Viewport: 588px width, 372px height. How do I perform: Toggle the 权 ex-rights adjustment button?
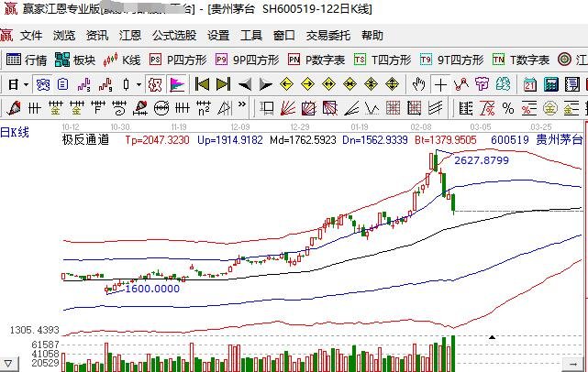click(x=155, y=84)
